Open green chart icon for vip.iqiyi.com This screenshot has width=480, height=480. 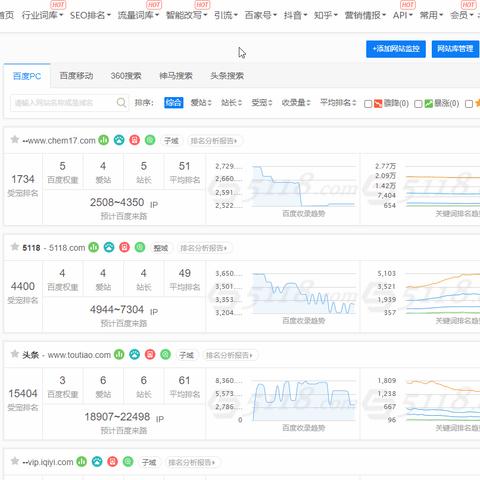(82, 462)
